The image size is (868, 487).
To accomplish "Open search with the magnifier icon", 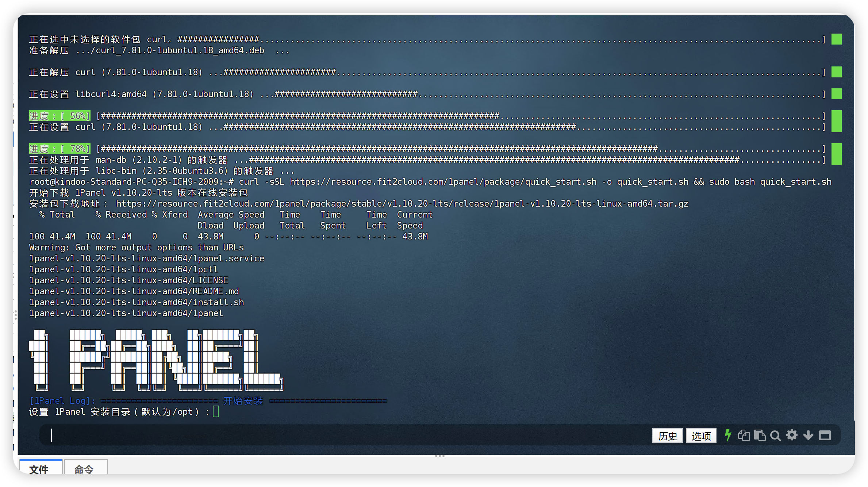I will [x=775, y=436].
